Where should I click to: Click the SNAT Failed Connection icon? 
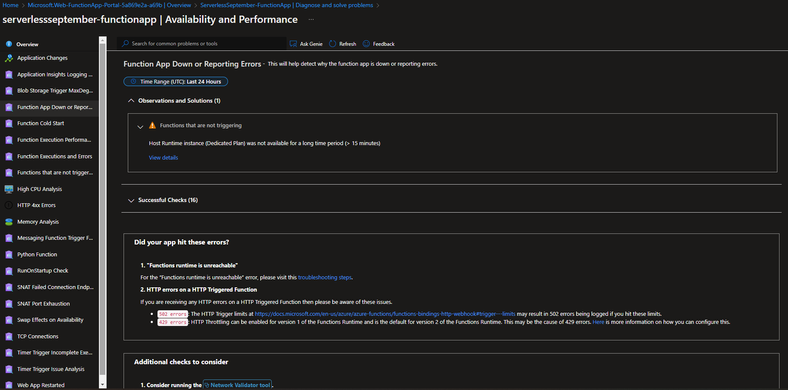click(x=9, y=287)
